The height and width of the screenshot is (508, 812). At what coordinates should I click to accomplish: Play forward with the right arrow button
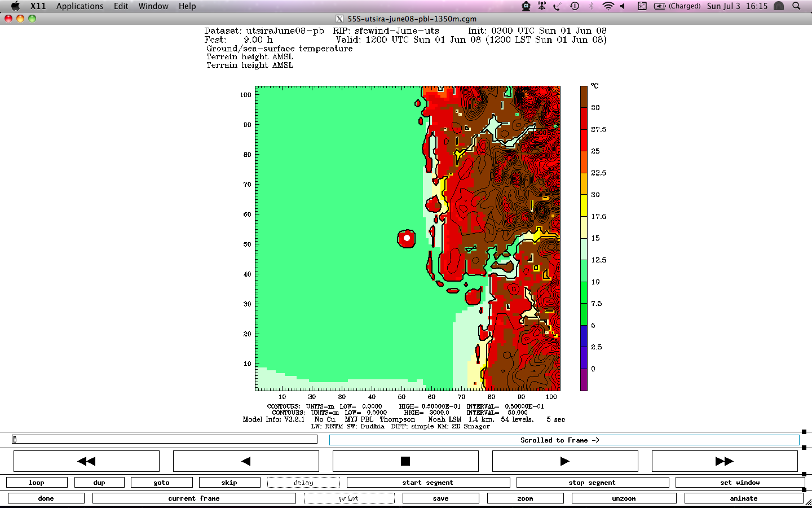564,461
